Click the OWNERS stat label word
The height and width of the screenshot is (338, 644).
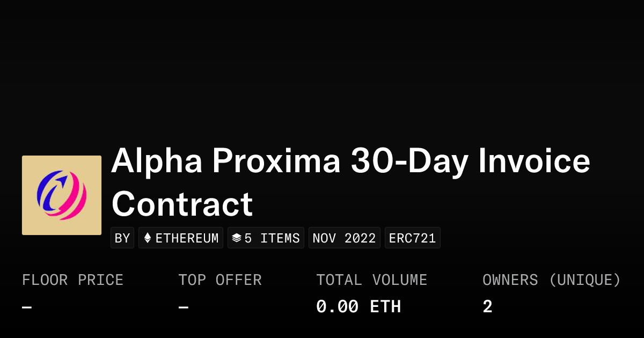point(510,280)
